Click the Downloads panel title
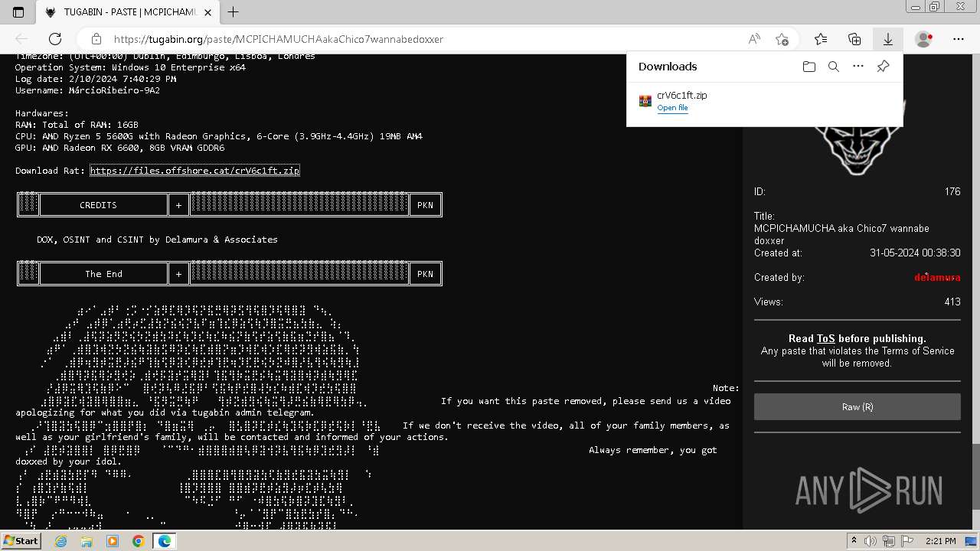The height and width of the screenshot is (551, 980). (668, 67)
